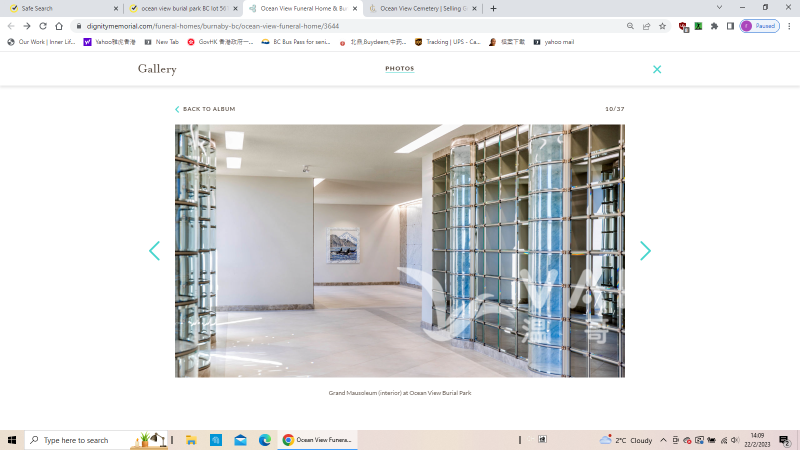Go to the previous gallery photo
The height and width of the screenshot is (450, 800).
click(x=154, y=251)
